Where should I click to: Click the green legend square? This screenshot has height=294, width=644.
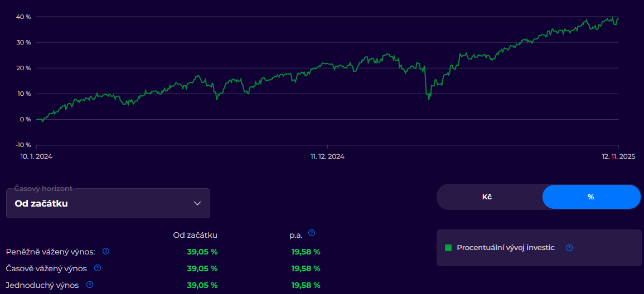(448, 248)
